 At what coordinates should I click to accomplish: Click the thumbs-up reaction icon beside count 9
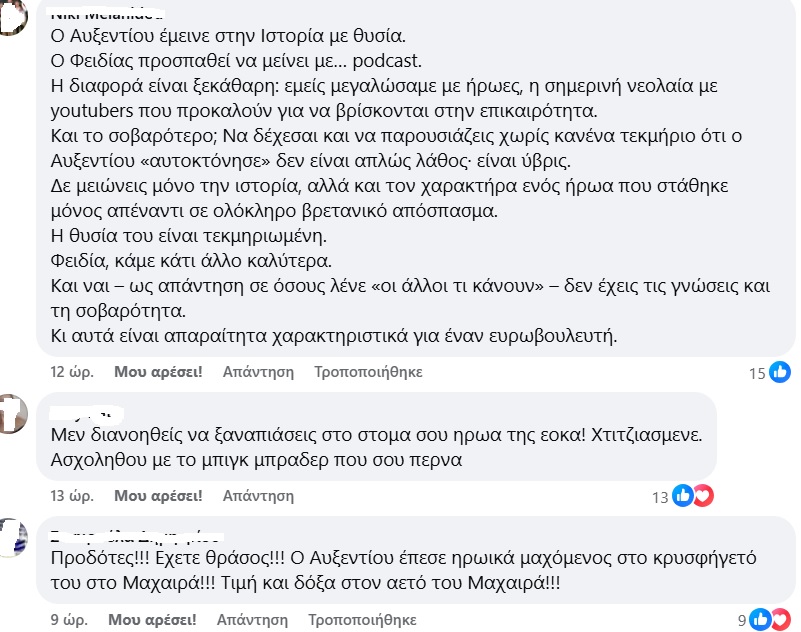pyautogui.click(x=760, y=619)
